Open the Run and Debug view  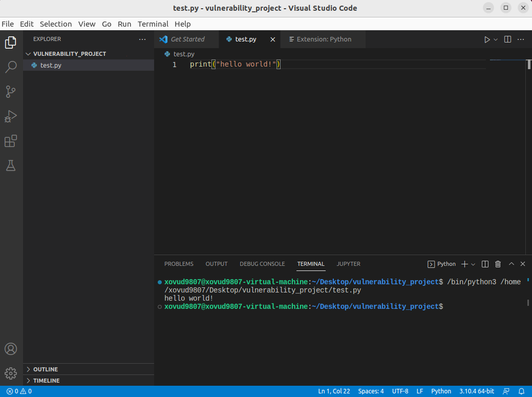(x=11, y=116)
